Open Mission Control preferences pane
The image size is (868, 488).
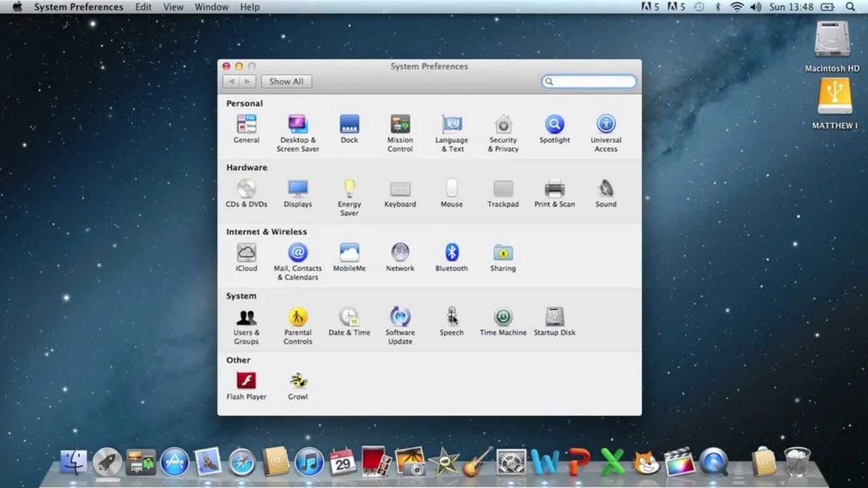coord(400,133)
